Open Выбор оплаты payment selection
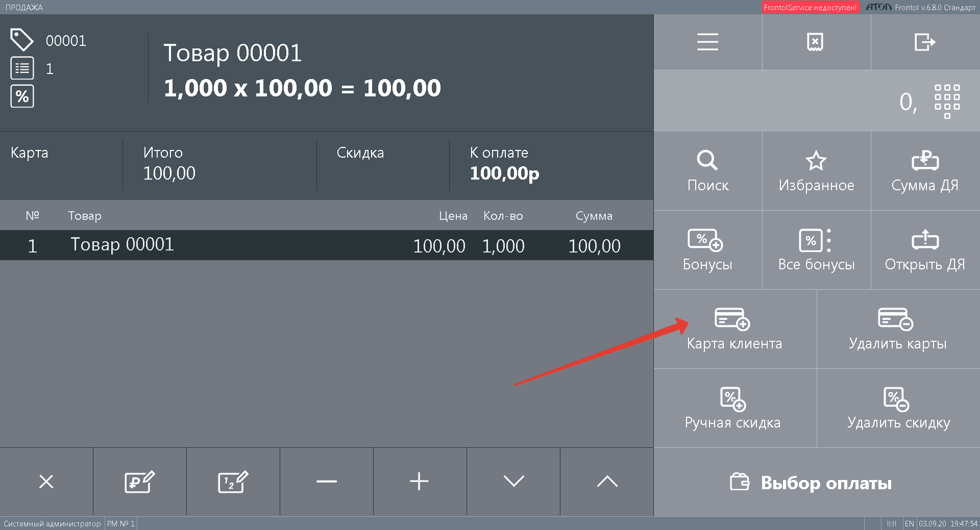The image size is (980, 530). tap(817, 482)
